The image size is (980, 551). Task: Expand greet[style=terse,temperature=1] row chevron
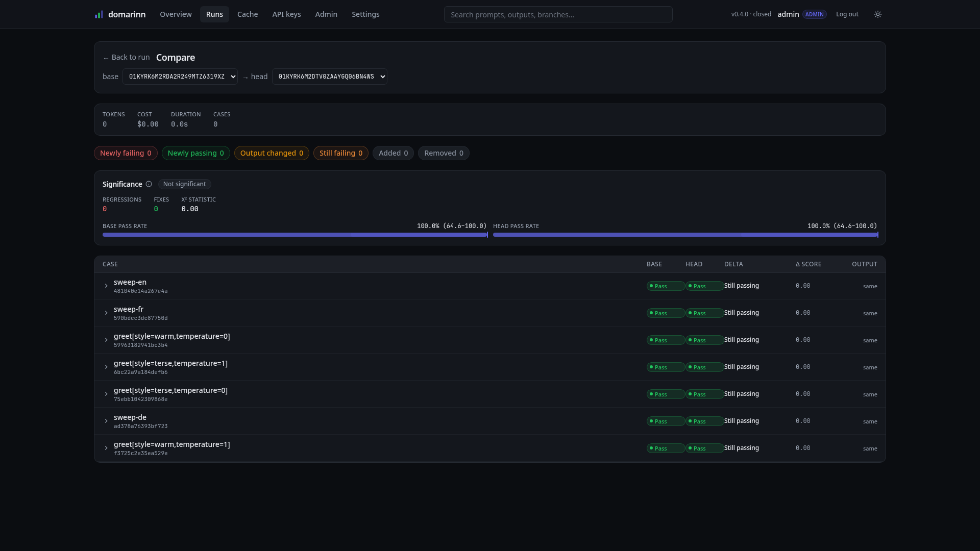[x=106, y=367]
